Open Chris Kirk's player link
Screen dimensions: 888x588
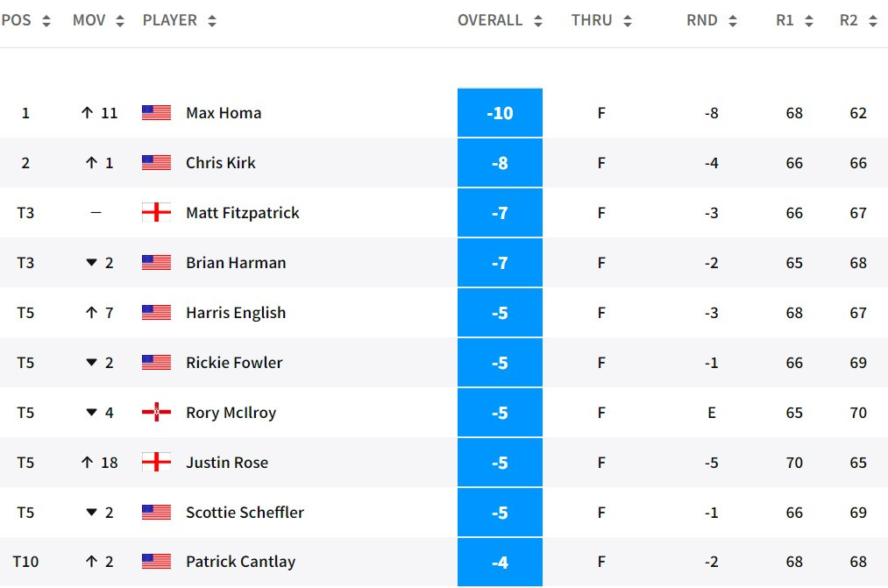pos(221,163)
